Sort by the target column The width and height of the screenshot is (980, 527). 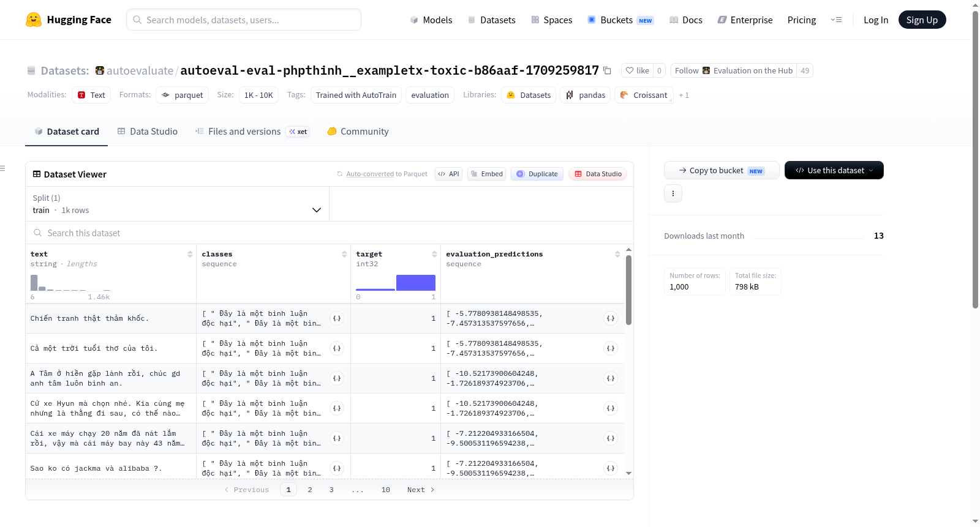tap(434, 254)
